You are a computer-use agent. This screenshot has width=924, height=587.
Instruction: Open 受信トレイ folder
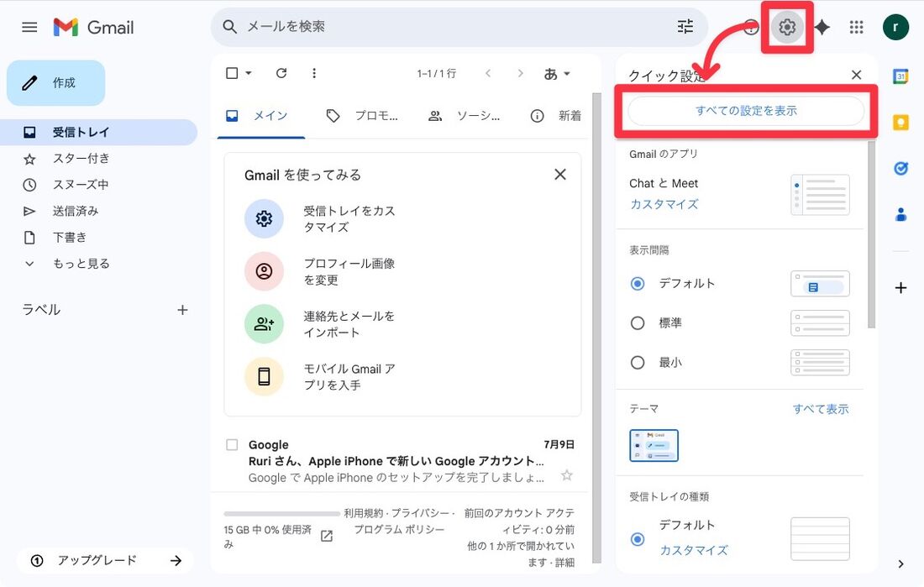click(98, 132)
